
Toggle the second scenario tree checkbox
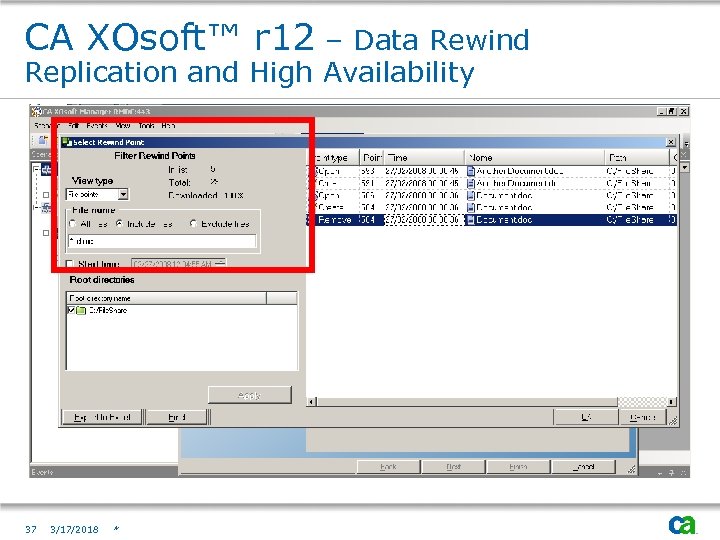(46, 233)
